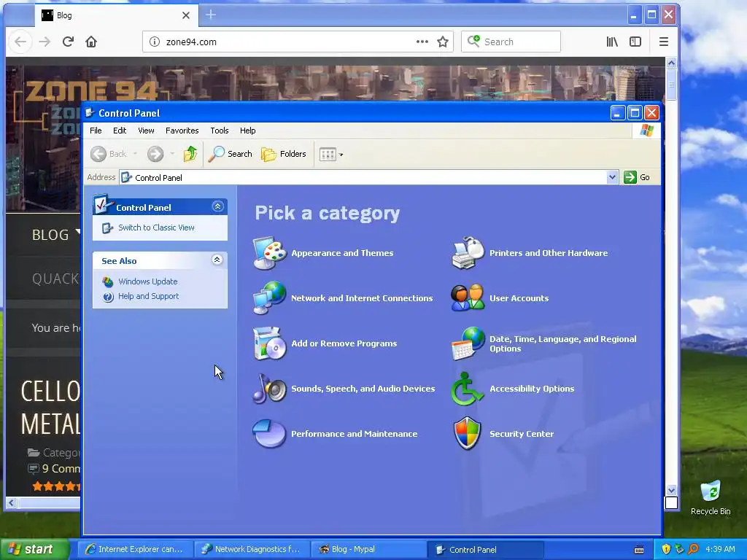Click the Forward arrow in Control Panel
747x560 pixels.
point(155,154)
